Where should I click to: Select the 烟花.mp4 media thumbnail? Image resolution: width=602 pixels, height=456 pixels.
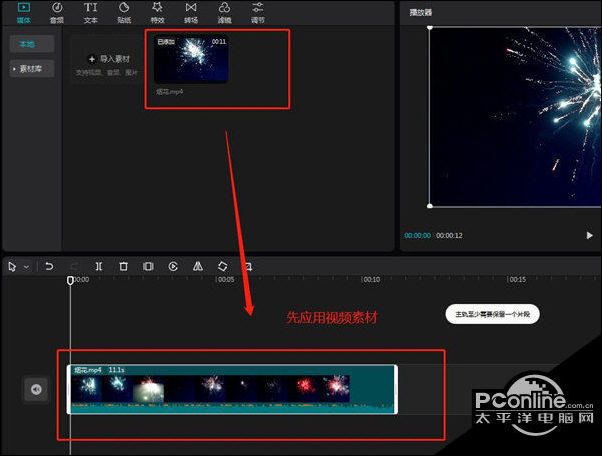191,59
